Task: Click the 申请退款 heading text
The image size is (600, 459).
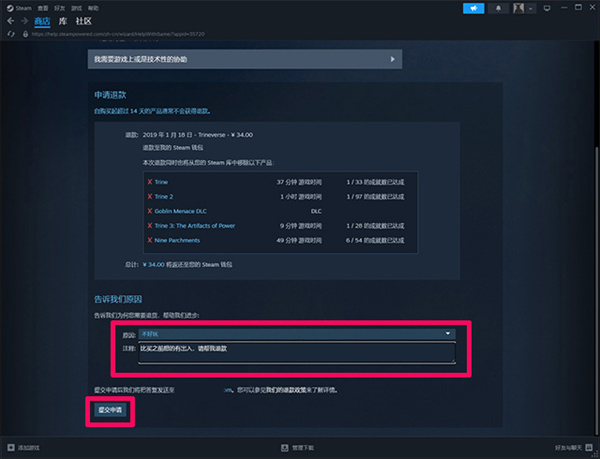Action: click(x=110, y=95)
